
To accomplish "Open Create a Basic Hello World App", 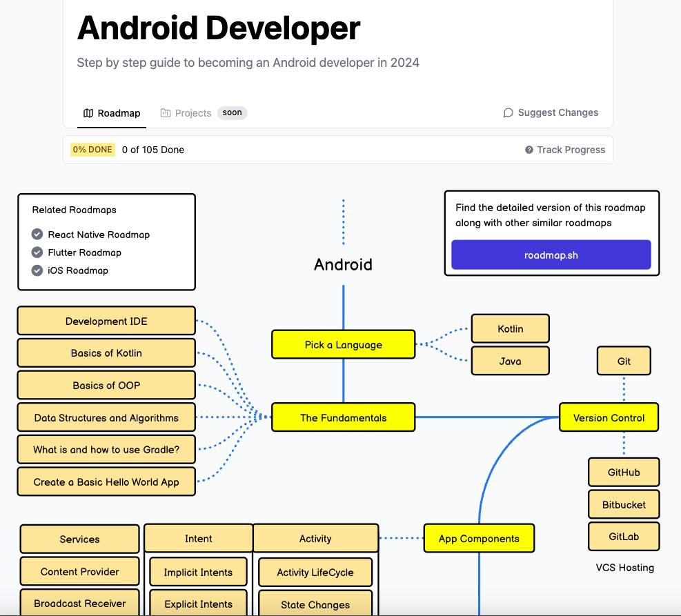I will point(106,482).
